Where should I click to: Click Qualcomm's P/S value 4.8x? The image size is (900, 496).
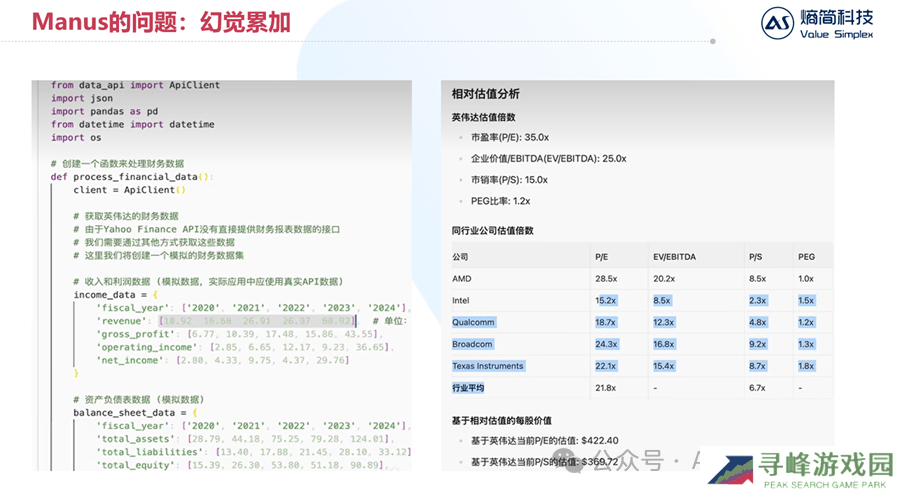tap(758, 323)
